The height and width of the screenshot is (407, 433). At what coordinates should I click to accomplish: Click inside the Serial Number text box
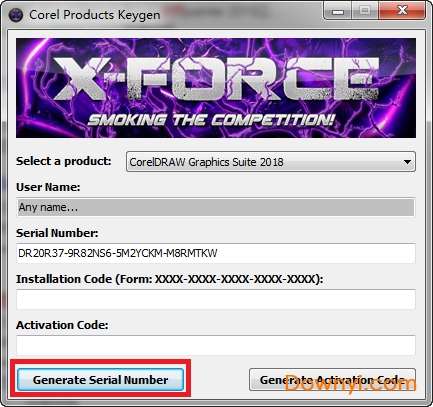coord(216,253)
